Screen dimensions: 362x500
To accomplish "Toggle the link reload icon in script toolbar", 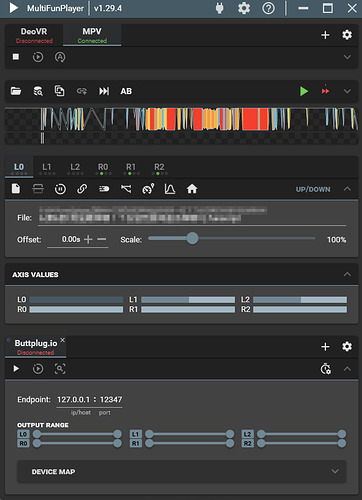I will pyautogui.click(x=82, y=91).
